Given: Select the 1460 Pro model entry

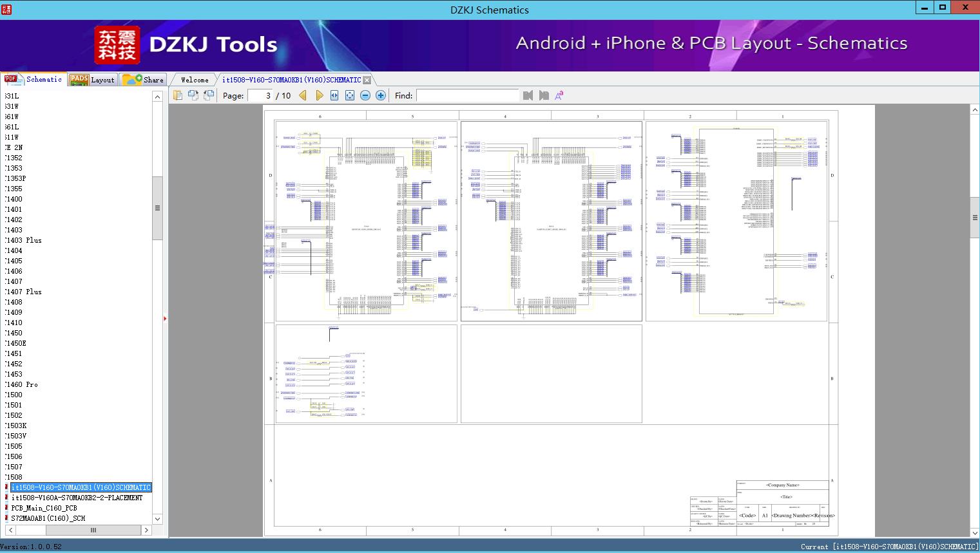Looking at the screenshot, I should 22,384.
